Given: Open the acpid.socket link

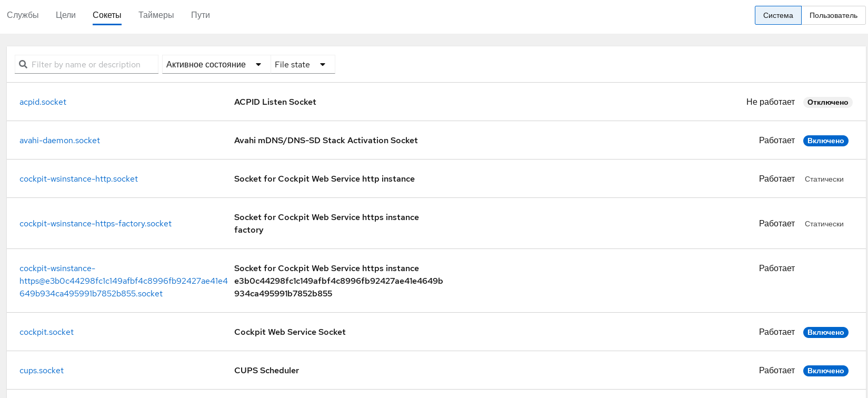Looking at the screenshot, I should point(43,102).
